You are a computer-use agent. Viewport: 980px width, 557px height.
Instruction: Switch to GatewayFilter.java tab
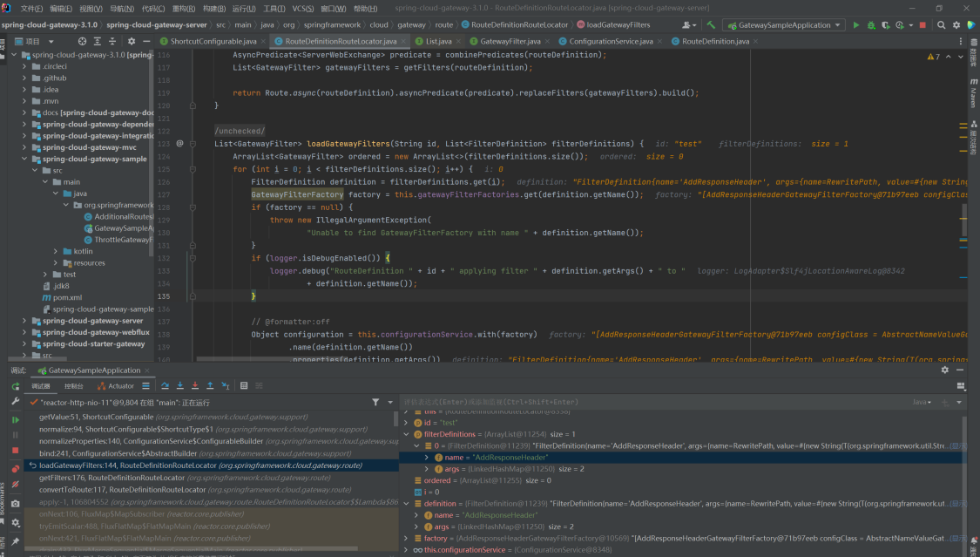[510, 41]
